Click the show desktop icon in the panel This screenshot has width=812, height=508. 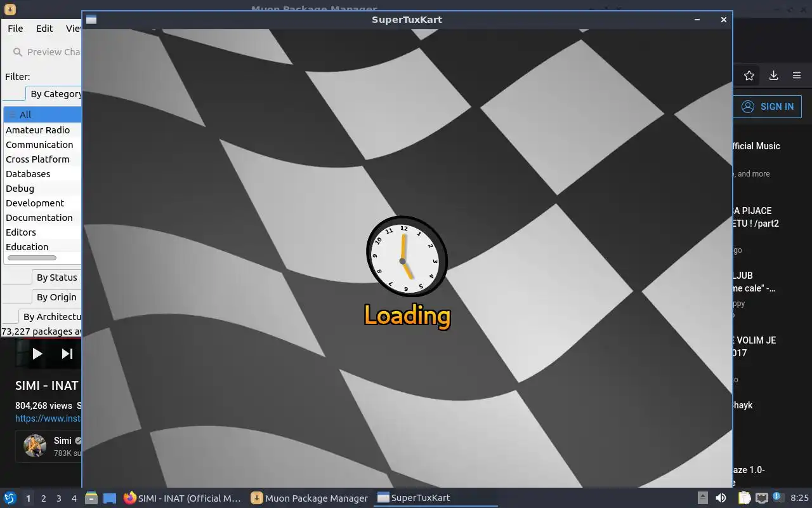tap(110, 498)
